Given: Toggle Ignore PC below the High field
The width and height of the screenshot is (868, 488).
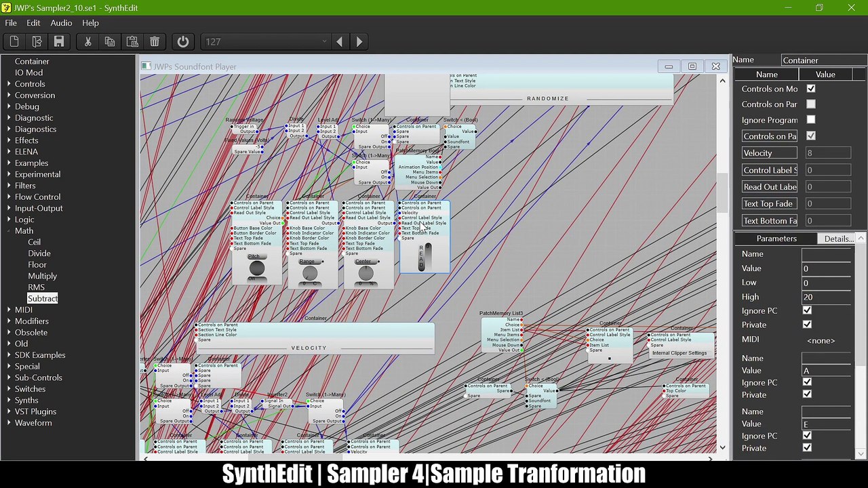Looking at the screenshot, I should (807, 310).
